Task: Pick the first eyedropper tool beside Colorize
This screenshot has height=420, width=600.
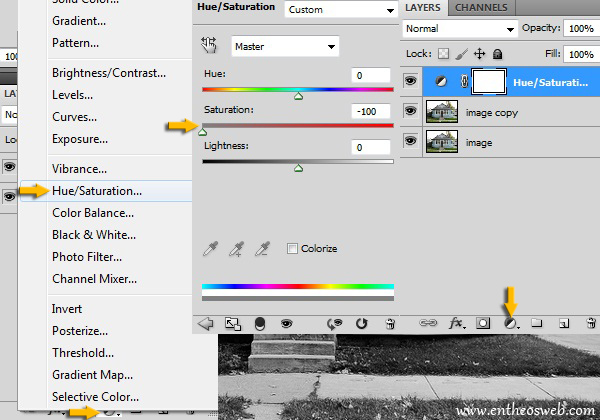Action: coord(210,249)
